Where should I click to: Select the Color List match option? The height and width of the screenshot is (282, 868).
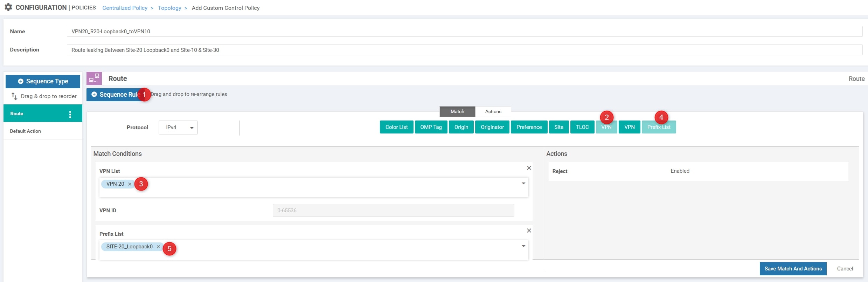[x=396, y=127]
